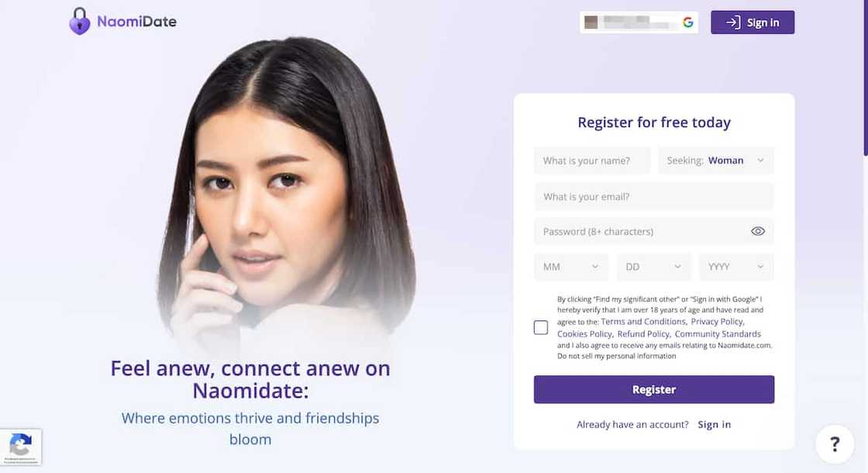
Task: Click the reCAPTCHA badge icon
Action: point(20,447)
